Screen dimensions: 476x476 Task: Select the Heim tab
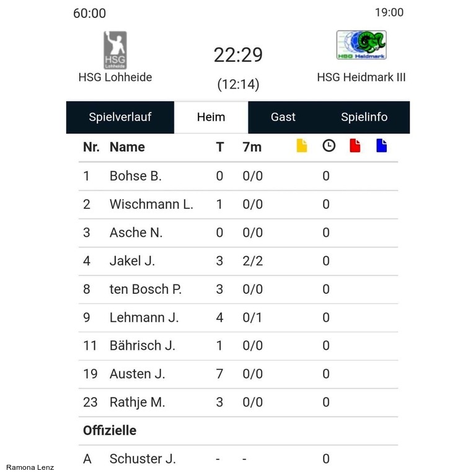211,117
